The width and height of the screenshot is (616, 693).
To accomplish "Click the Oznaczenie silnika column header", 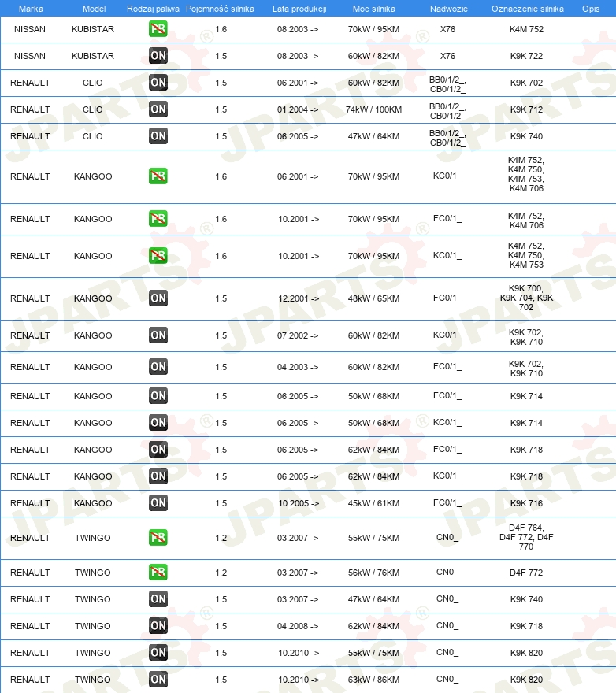I will (528, 9).
